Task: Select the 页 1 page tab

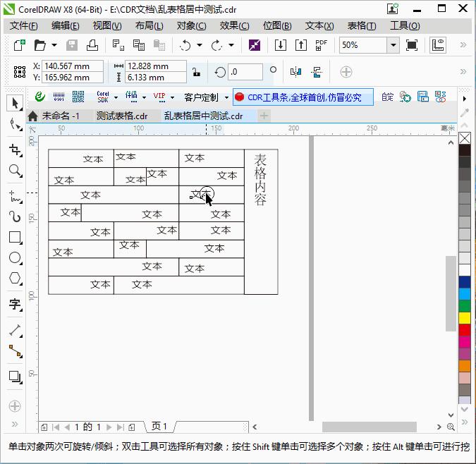Action: click(x=159, y=427)
